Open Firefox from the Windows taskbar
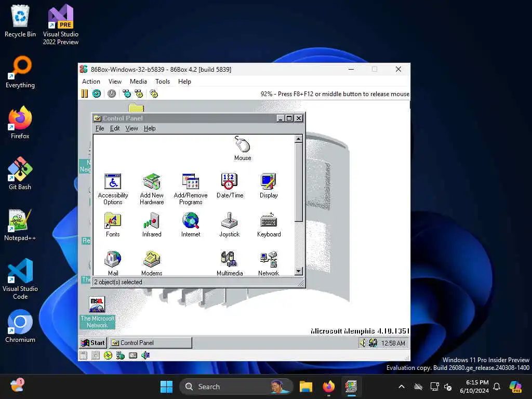The height and width of the screenshot is (399, 532). click(x=328, y=387)
